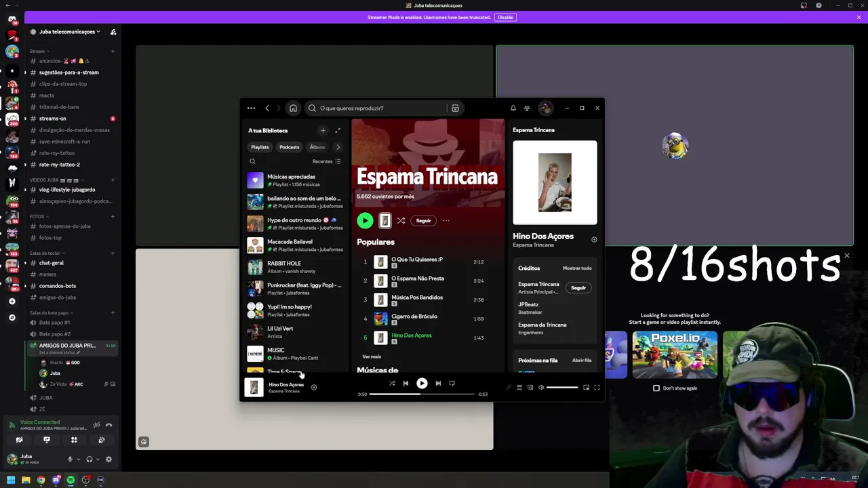Disconnect from Discord voice call
This screenshot has width=868, height=488.
coord(108,425)
